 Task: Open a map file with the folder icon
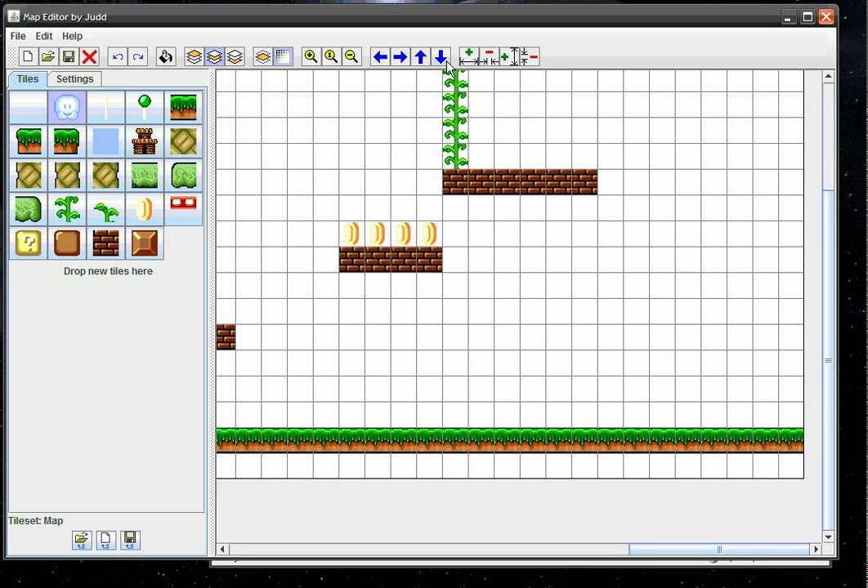(x=48, y=56)
